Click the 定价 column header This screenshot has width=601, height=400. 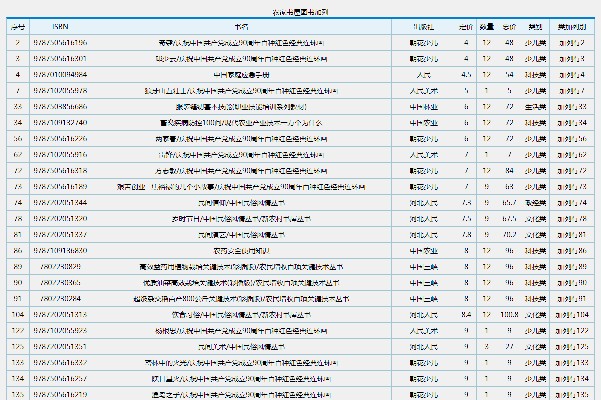coord(466,27)
